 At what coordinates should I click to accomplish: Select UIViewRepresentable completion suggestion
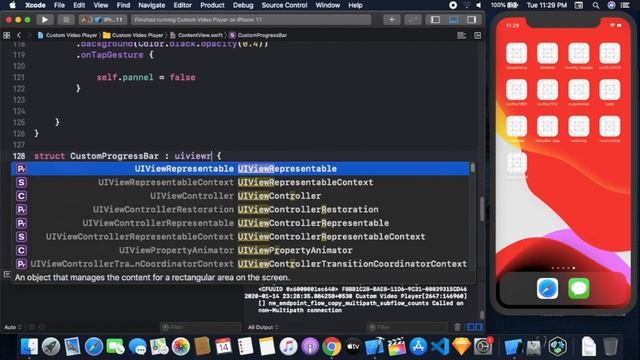tap(241, 169)
